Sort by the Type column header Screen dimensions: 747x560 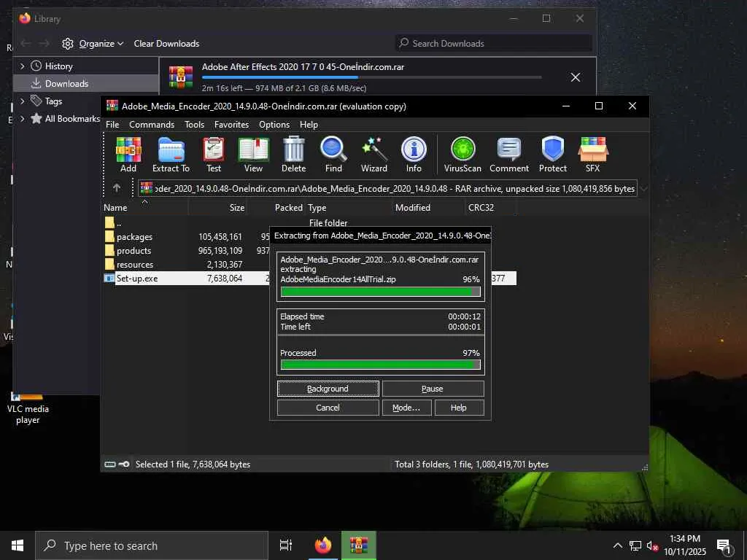(x=349, y=208)
